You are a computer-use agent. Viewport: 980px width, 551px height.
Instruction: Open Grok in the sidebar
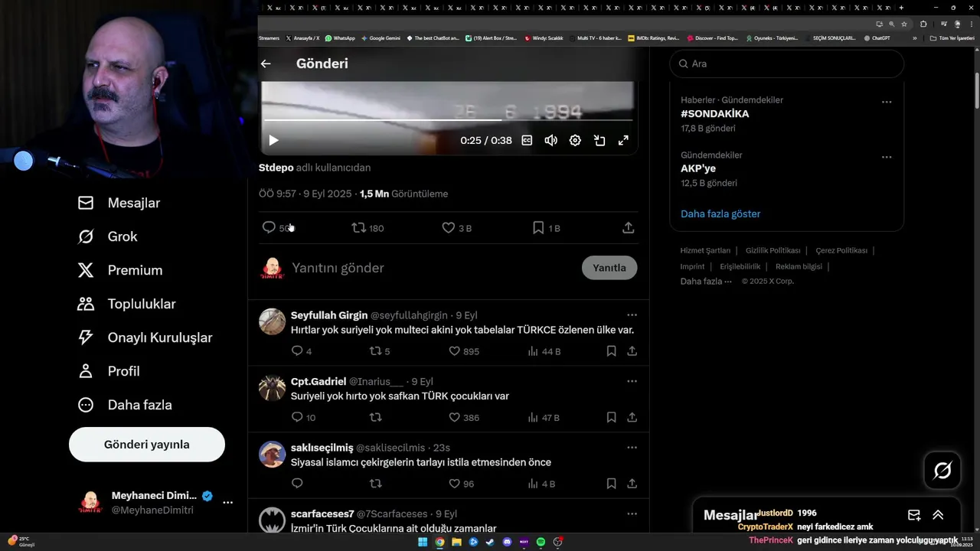tap(107, 236)
